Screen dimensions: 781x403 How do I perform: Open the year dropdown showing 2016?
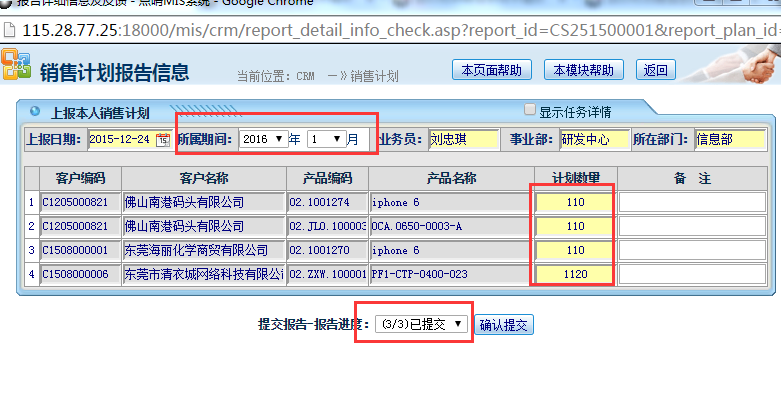tap(264, 139)
